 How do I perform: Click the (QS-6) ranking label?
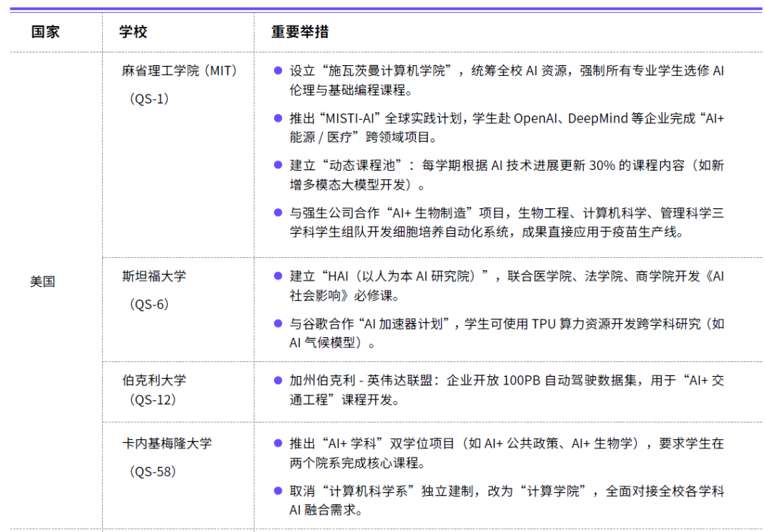pos(149,305)
